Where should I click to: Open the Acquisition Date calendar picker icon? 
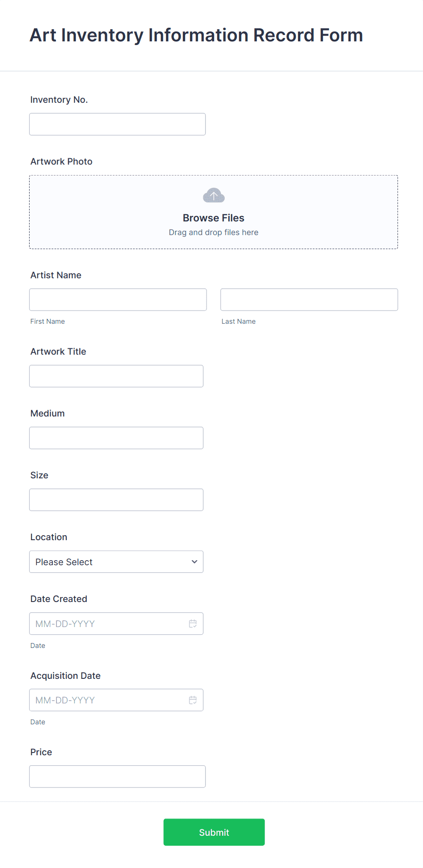[192, 700]
